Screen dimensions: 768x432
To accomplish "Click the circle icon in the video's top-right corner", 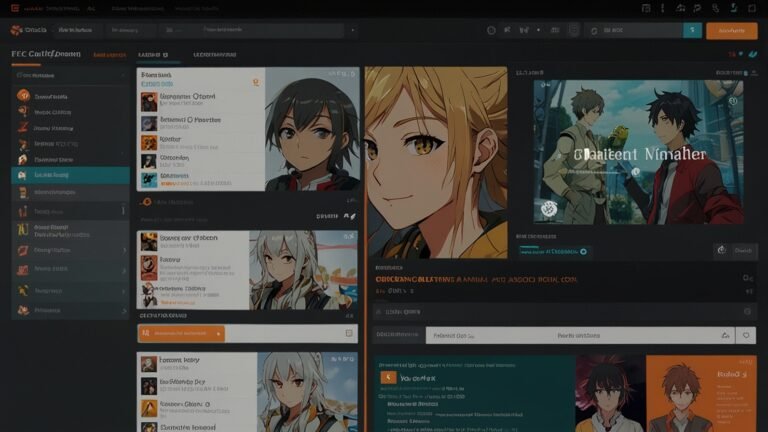I will click(x=733, y=101).
